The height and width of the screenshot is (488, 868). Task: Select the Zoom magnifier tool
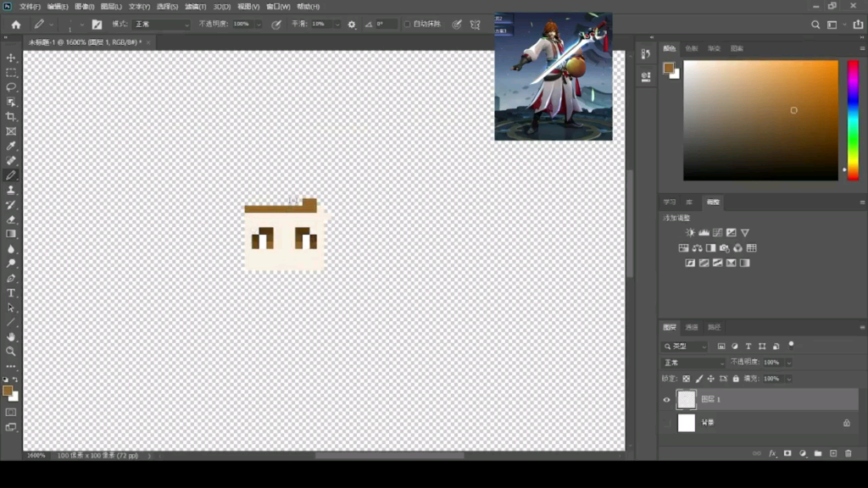click(11, 351)
